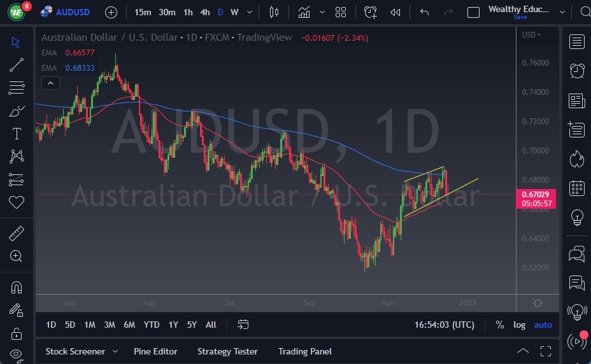Open chart settings gear icon
Viewport: 591px width, 364px height.
538,304
